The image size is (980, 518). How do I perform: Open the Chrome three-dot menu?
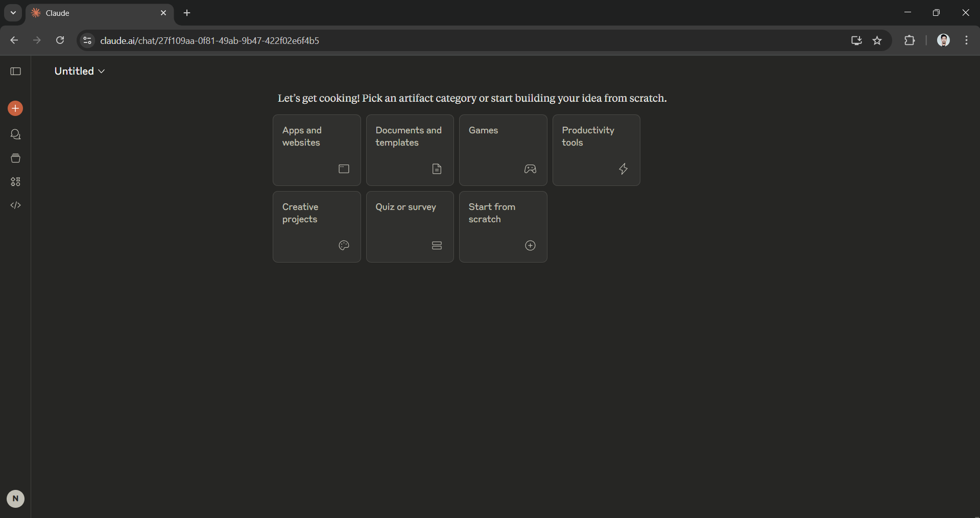click(x=967, y=40)
